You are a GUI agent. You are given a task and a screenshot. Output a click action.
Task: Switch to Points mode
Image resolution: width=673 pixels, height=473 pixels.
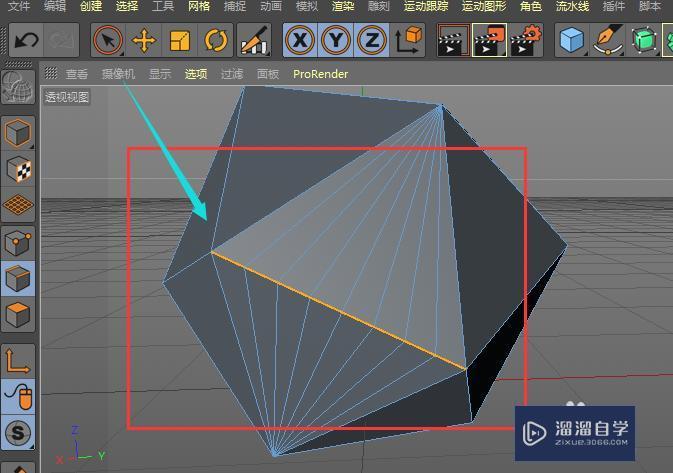(x=18, y=243)
